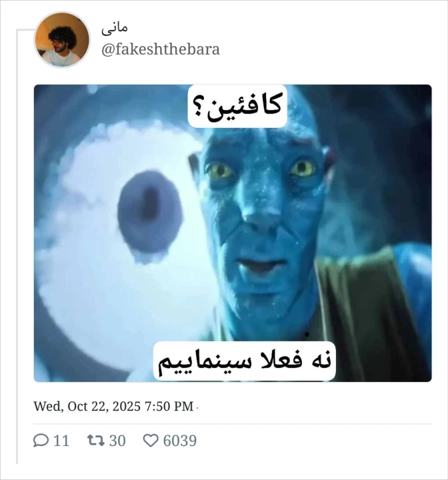The width and height of the screenshot is (448, 480).
Task: Click the dark hole of the paper roll
Action: (x=150, y=213)
